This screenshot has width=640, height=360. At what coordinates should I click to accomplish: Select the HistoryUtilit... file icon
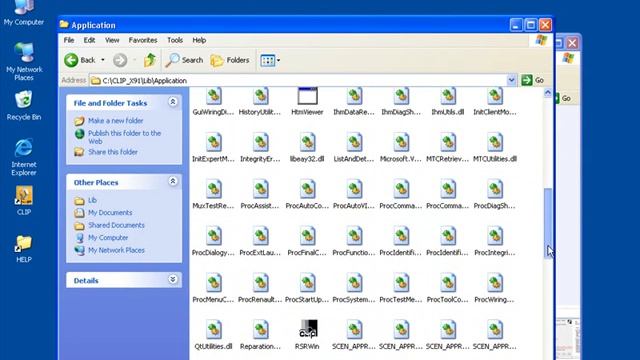coord(260,96)
